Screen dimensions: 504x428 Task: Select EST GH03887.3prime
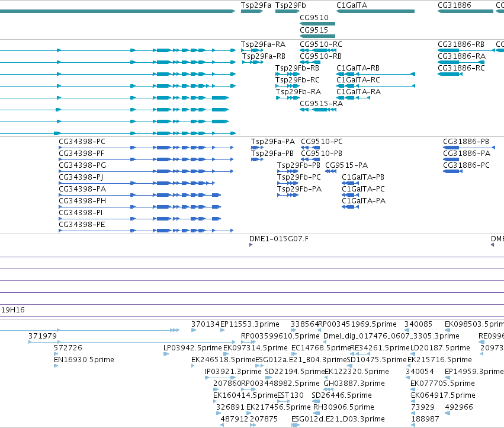tap(354, 384)
